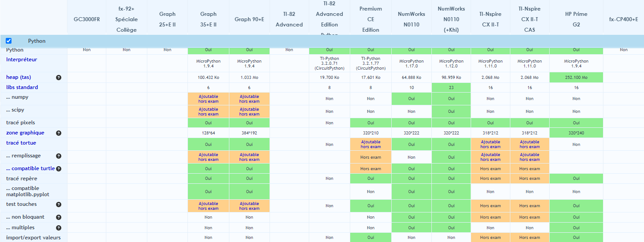Click Ajoutable hors exam in scipy row, Graph 90+E
The width and height of the screenshot is (644, 242).
point(249,112)
